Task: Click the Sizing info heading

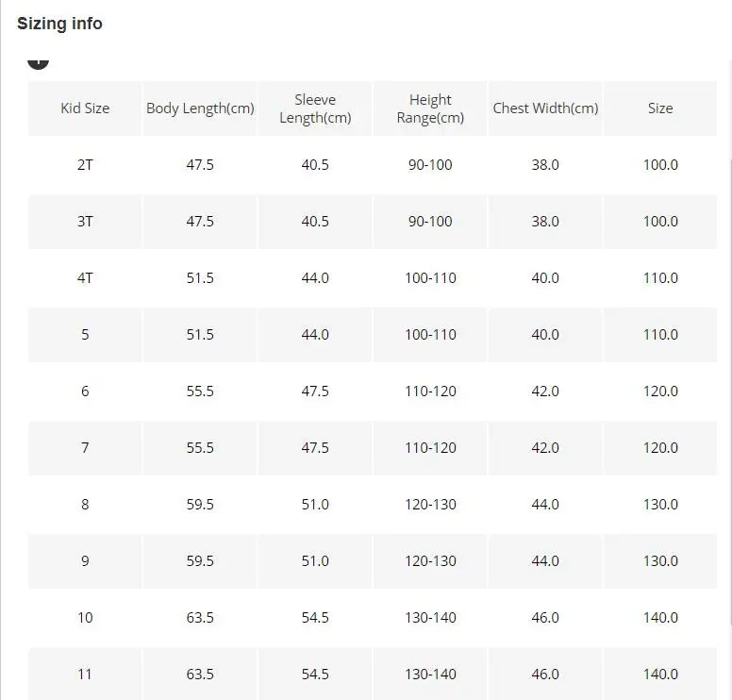Action: tap(59, 24)
